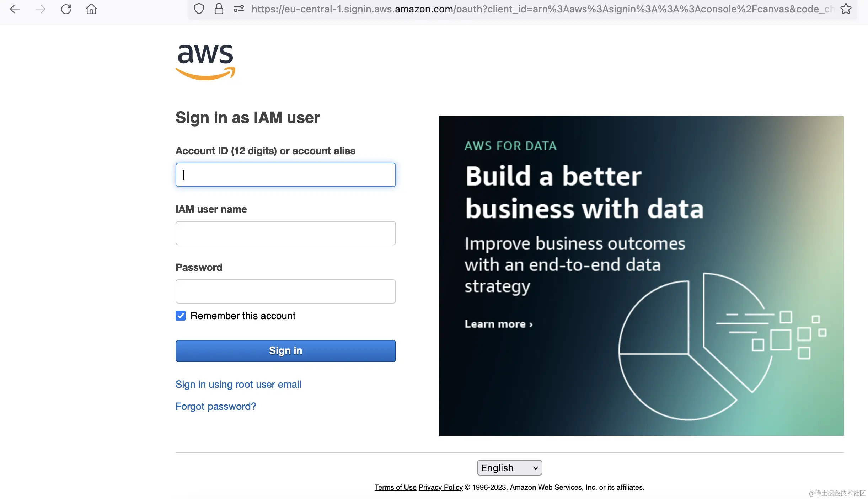Screen dimensions: 868x499
Task: Click the Account ID (12 digits) label
Action: (265, 151)
